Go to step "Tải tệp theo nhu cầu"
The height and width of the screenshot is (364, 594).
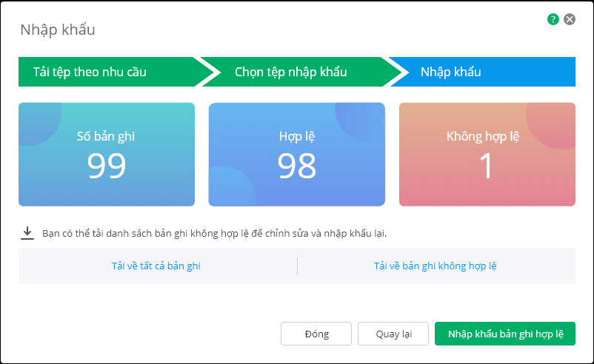(x=90, y=72)
